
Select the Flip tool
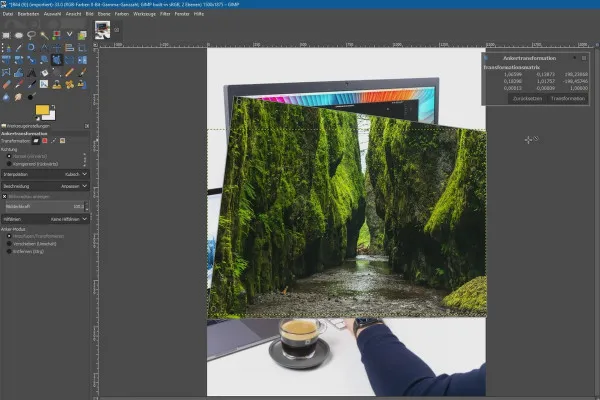(x=82, y=60)
